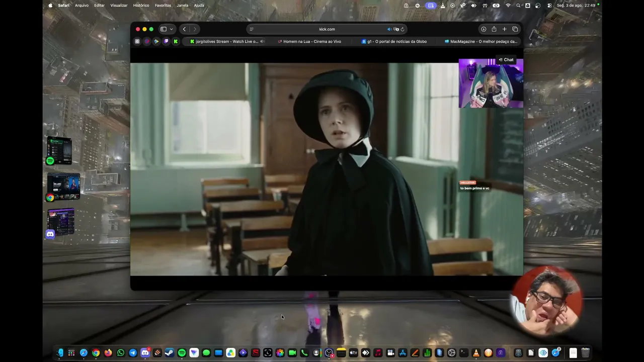This screenshot has width=644, height=362.
Task: Show Safari downloads
Action: click(484, 29)
